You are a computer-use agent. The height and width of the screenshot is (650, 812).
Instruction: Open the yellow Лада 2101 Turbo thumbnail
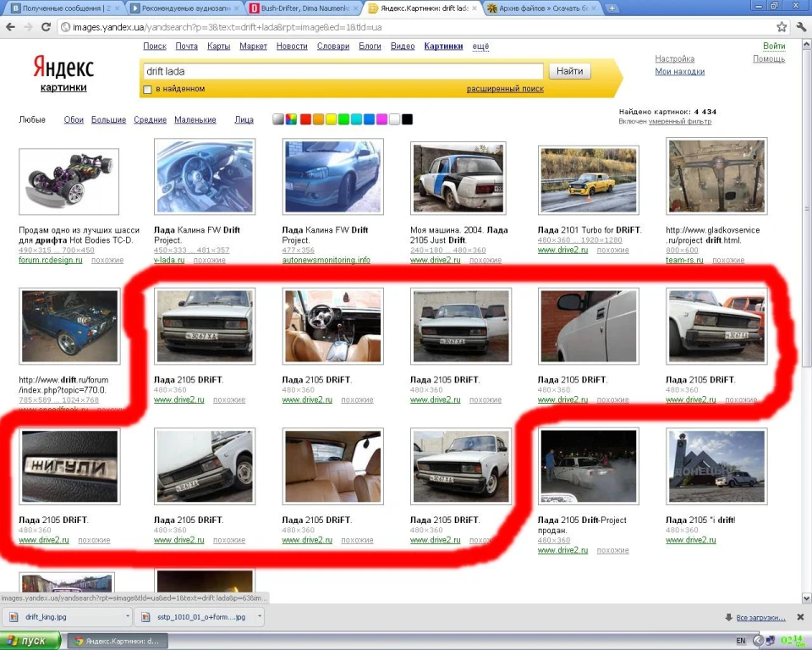coord(589,180)
